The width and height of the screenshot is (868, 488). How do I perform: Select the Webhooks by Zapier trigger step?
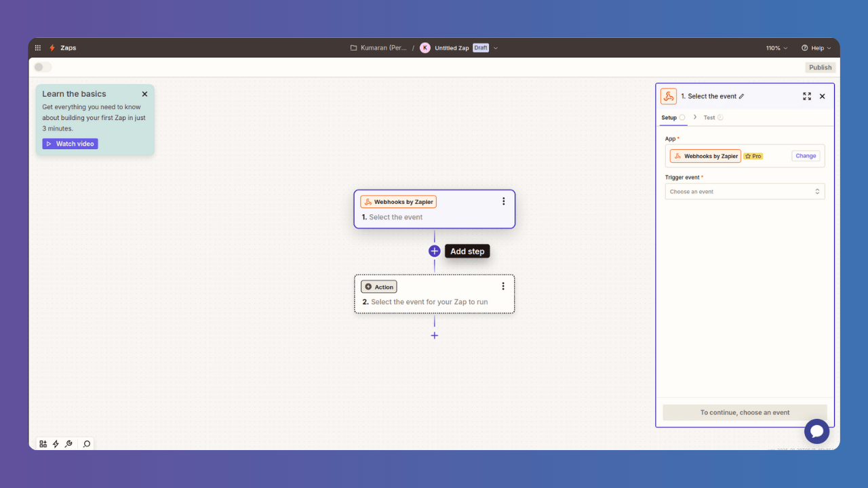(435, 209)
